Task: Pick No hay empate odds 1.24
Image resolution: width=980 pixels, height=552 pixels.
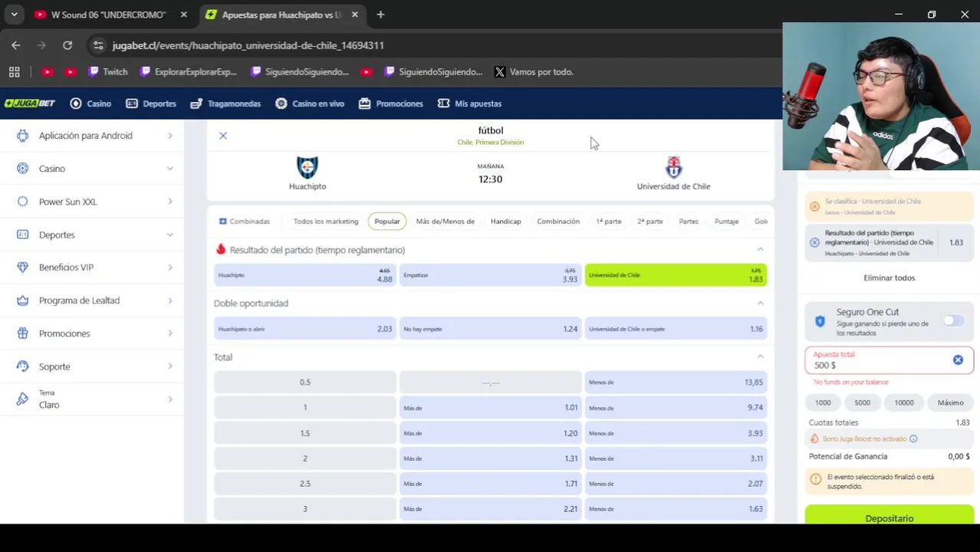Action: tap(491, 329)
